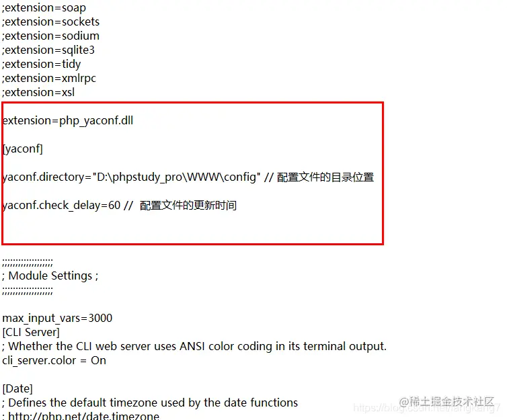
Task: Click the ;extension=sodium line
Action: (50, 36)
